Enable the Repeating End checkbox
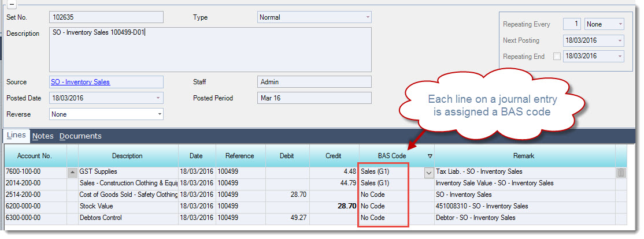The height and width of the screenshot is (239, 644). click(x=557, y=57)
